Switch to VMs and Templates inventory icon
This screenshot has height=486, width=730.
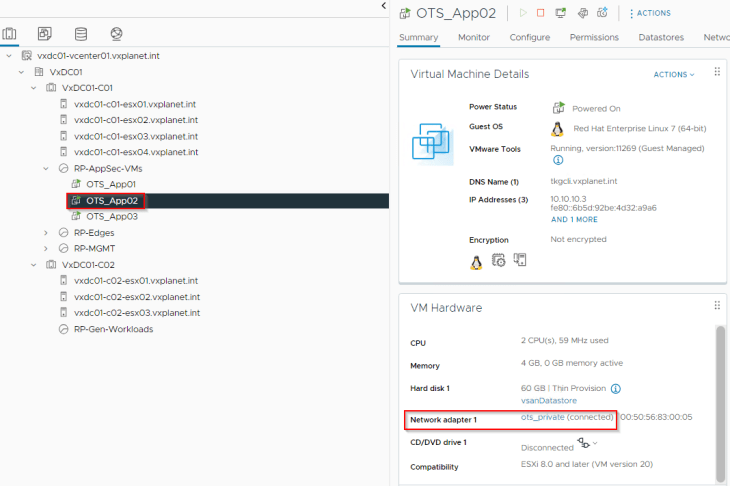pos(45,34)
